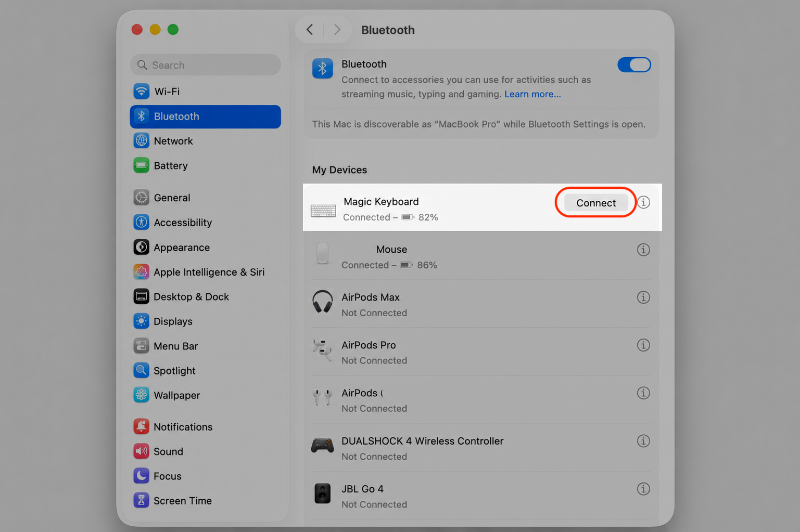Click the Bluetooth logo in the header panel
This screenshot has height=532, width=800.
click(x=322, y=68)
